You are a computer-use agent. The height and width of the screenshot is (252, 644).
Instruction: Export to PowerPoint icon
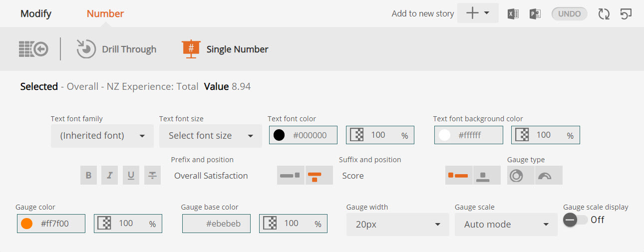[x=535, y=14]
